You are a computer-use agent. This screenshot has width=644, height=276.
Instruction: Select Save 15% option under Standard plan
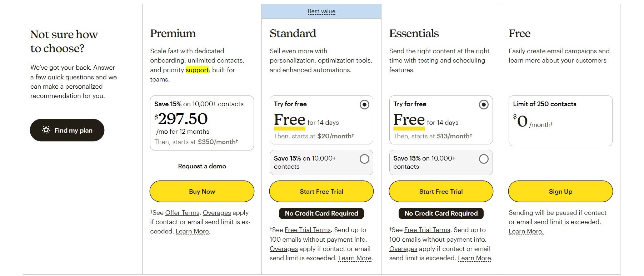[x=365, y=159]
